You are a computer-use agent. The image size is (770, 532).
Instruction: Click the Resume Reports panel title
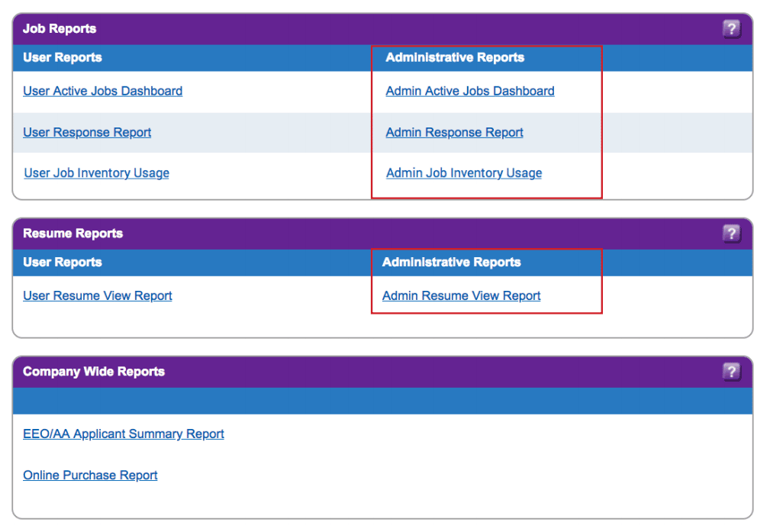pyautogui.click(x=72, y=234)
